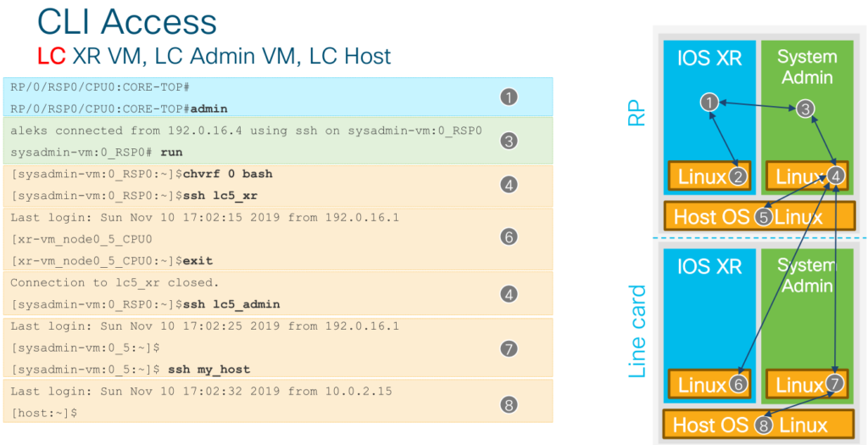The image size is (868, 445).
Task: Click numbered badge 8 beside the host prompt
Action: coord(509,404)
